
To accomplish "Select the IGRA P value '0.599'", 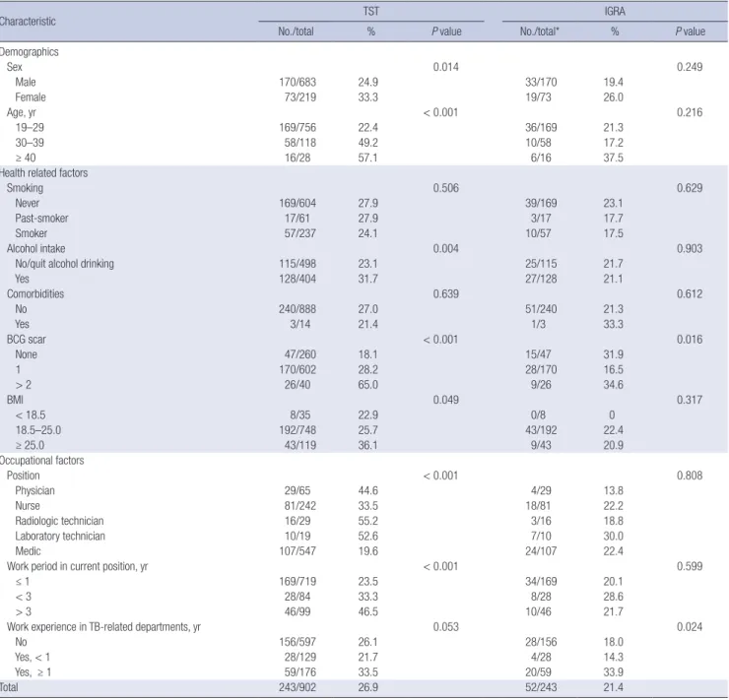I will click(x=690, y=567).
